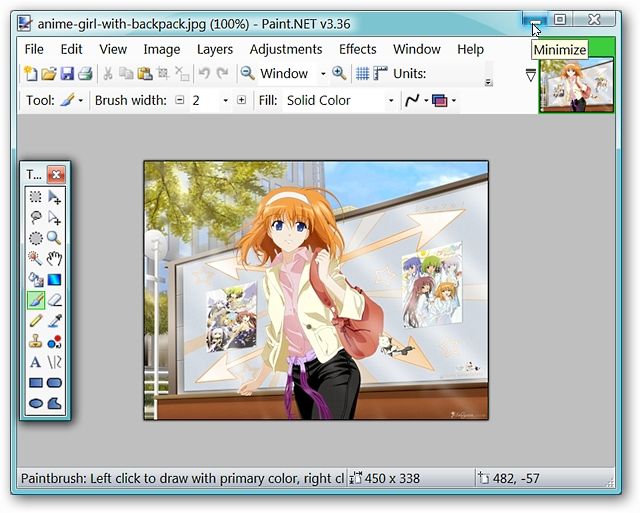This screenshot has height=513, width=640.
Task: Select the Color Picker eyedropper tool
Action: coord(54,321)
